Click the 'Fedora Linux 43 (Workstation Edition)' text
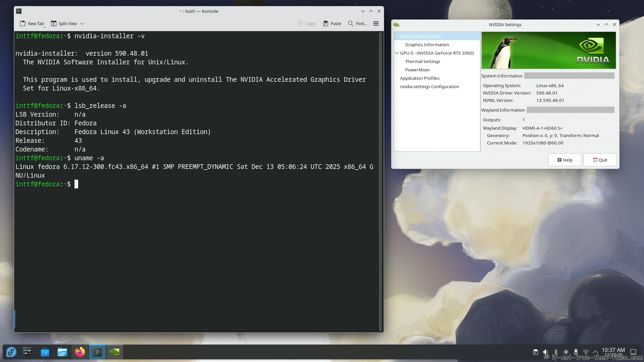Image resolution: width=644 pixels, height=362 pixels. pyautogui.click(x=143, y=132)
